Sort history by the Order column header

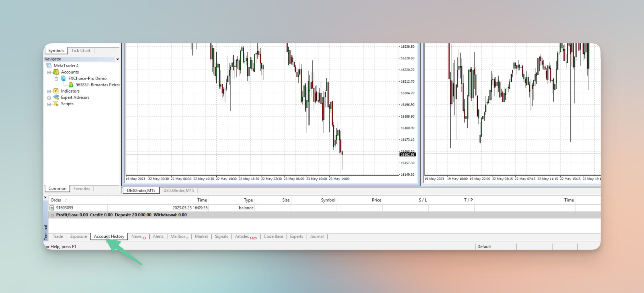[x=56, y=200]
